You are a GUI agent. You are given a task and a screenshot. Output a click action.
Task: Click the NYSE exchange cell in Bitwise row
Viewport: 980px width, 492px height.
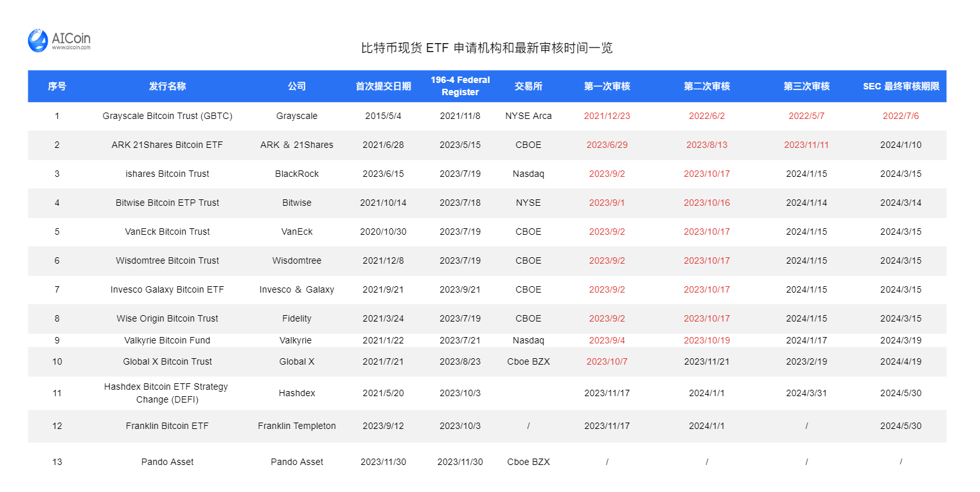(528, 203)
